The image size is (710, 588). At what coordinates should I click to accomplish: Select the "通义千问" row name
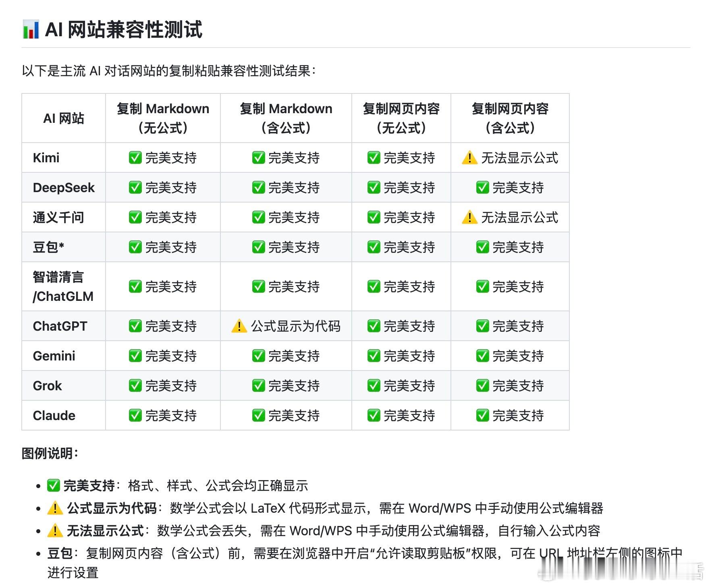pyautogui.click(x=58, y=217)
